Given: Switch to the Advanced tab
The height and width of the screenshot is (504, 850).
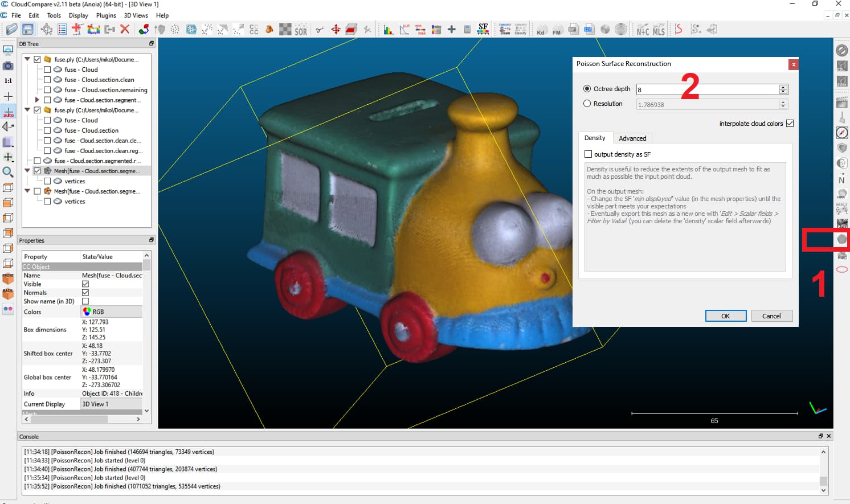Looking at the screenshot, I should point(632,138).
